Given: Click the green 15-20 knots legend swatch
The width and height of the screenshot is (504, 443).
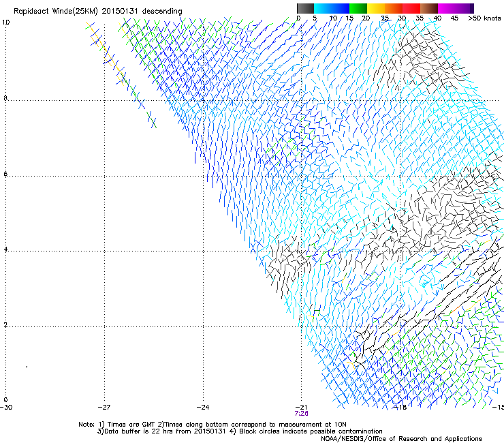Looking at the screenshot, I should click(358, 8).
